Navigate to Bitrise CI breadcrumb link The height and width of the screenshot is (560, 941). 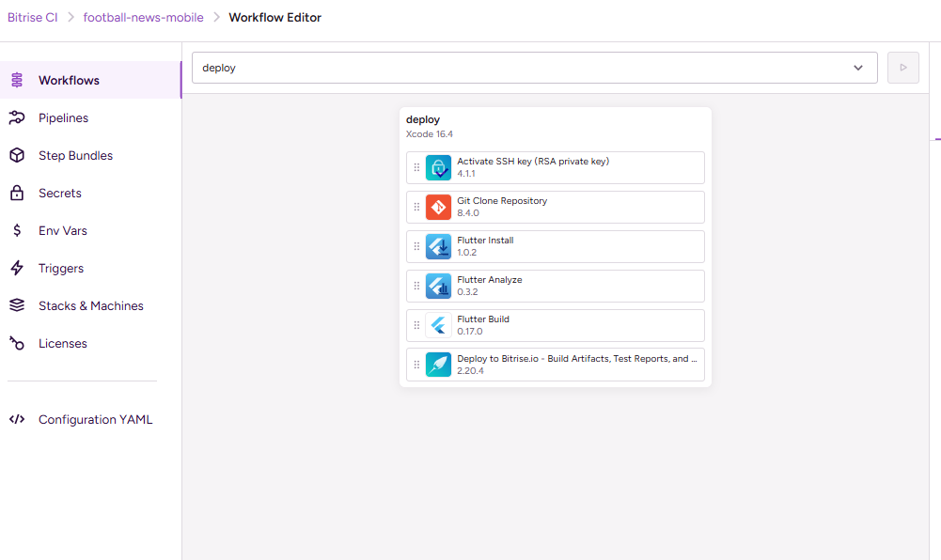click(32, 18)
